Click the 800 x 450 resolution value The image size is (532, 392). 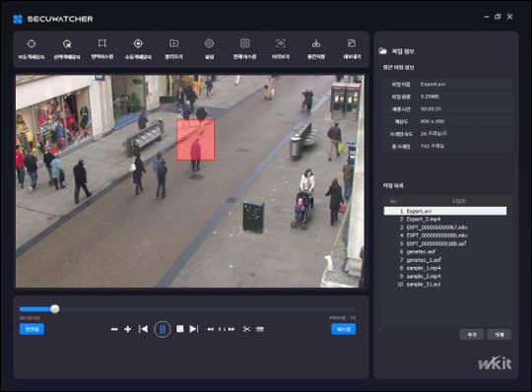(432, 121)
